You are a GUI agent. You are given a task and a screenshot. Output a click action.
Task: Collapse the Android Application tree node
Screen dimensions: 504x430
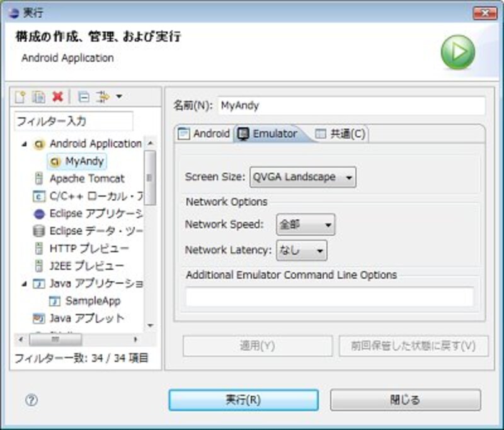click(24, 144)
